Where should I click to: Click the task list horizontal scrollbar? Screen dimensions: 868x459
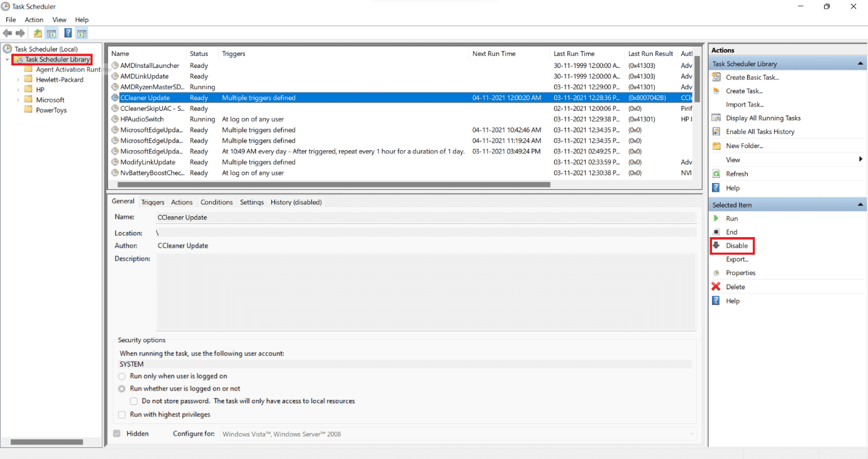(334, 185)
